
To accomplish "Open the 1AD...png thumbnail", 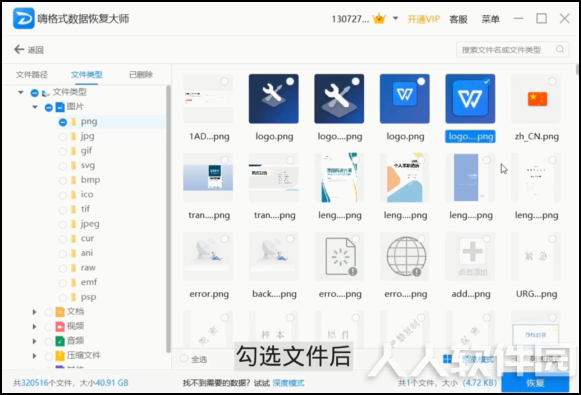I will (x=208, y=99).
